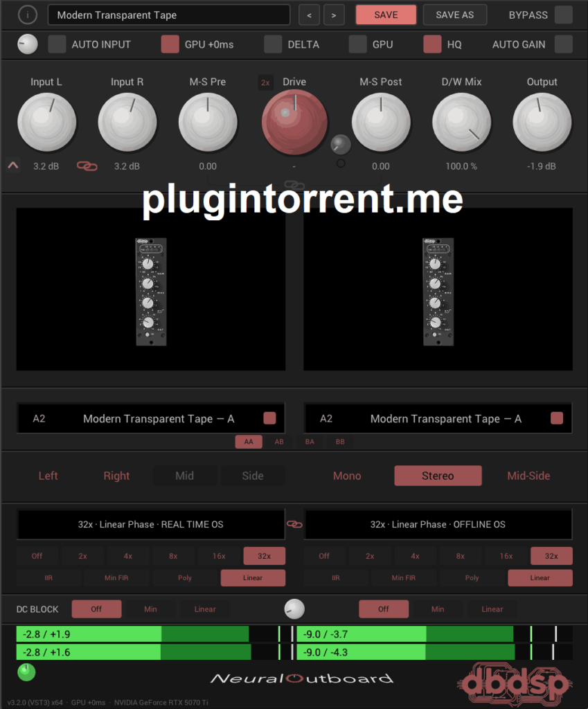Select the Right channel button
Image resolution: width=588 pixels, height=709 pixels.
(x=116, y=476)
